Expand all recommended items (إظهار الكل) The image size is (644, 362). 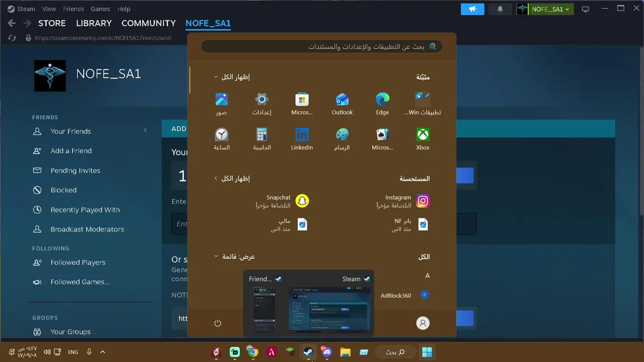(x=232, y=178)
